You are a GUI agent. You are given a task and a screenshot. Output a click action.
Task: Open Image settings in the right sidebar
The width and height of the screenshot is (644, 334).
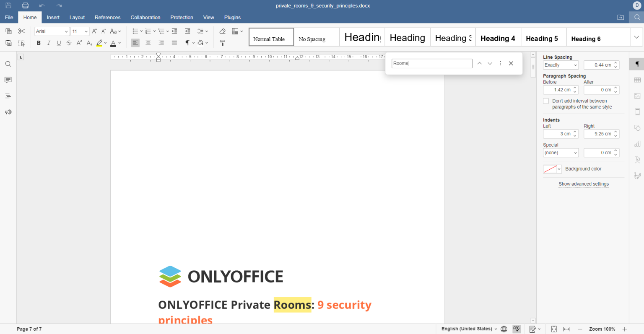tap(637, 96)
